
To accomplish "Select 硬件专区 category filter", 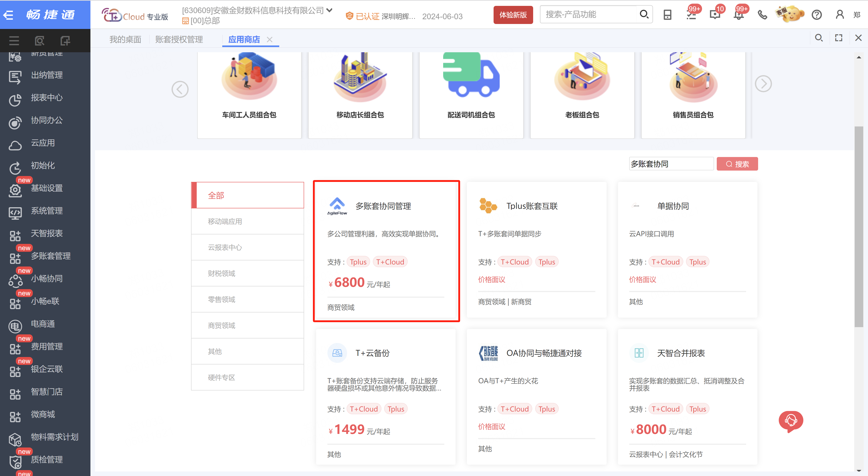I will pos(248,377).
